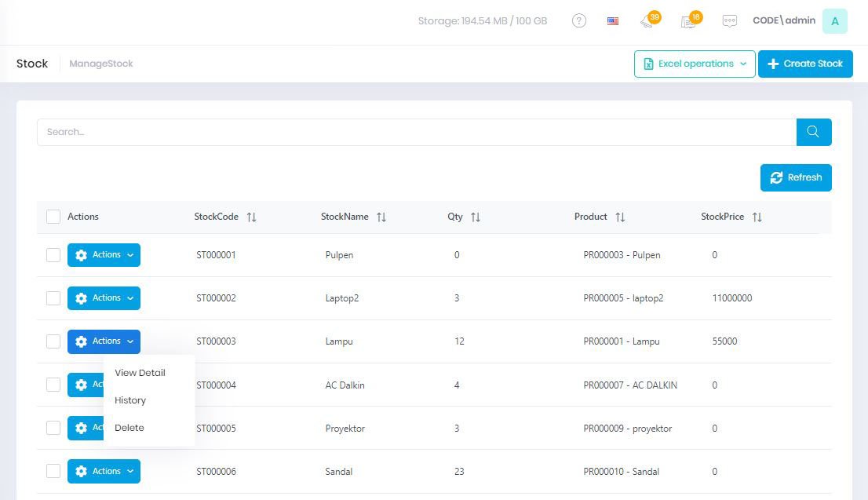Open notifications bell with 39 badge
Image resolution: width=868 pixels, height=500 pixels.
(x=647, y=21)
